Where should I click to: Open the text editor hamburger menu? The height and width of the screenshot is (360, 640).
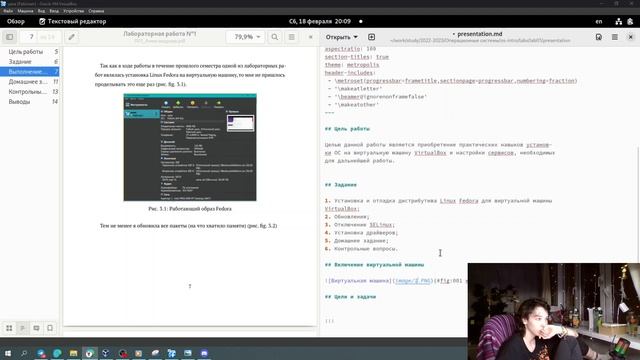[615, 37]
